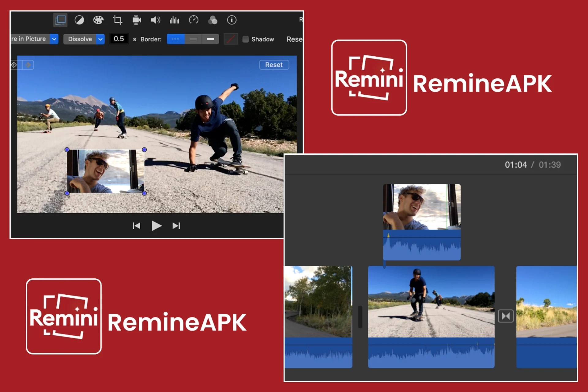Viewport: 588px width, 392px height.
Task: Open Volume controls with speaker icon
Action: [156, 20]
